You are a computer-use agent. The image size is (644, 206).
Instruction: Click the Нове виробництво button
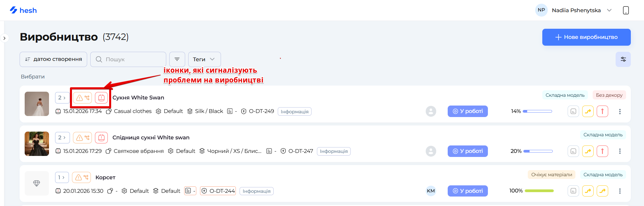[586, 37]
